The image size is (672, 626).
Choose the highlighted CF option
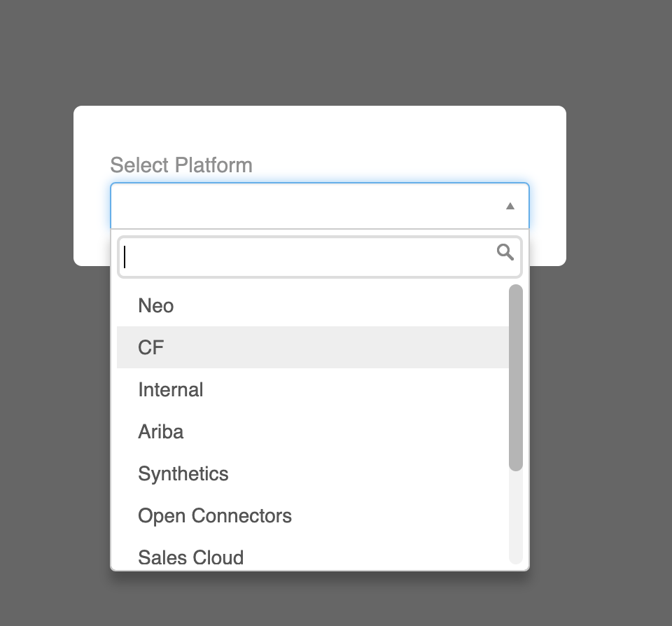coord(151,348)
